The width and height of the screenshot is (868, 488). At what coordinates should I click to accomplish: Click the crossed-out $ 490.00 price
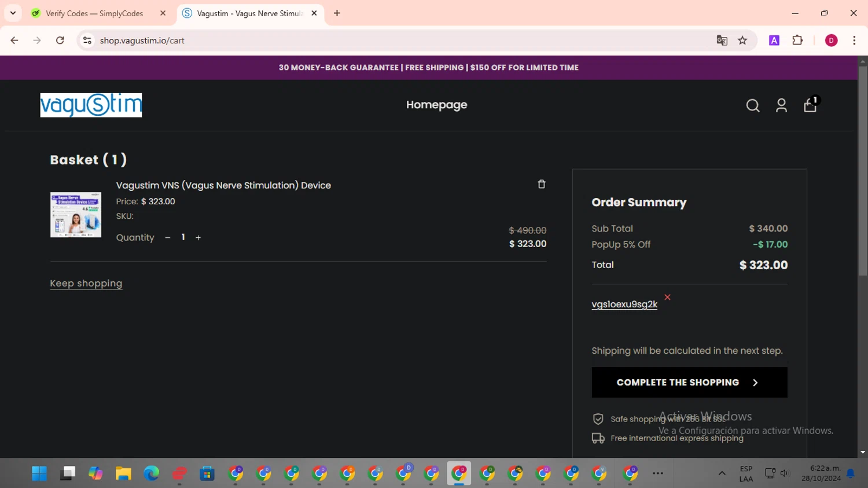point(527,230)
